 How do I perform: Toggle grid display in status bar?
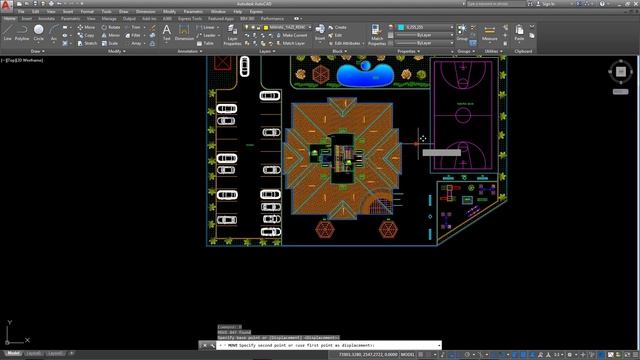pos(421,355)
